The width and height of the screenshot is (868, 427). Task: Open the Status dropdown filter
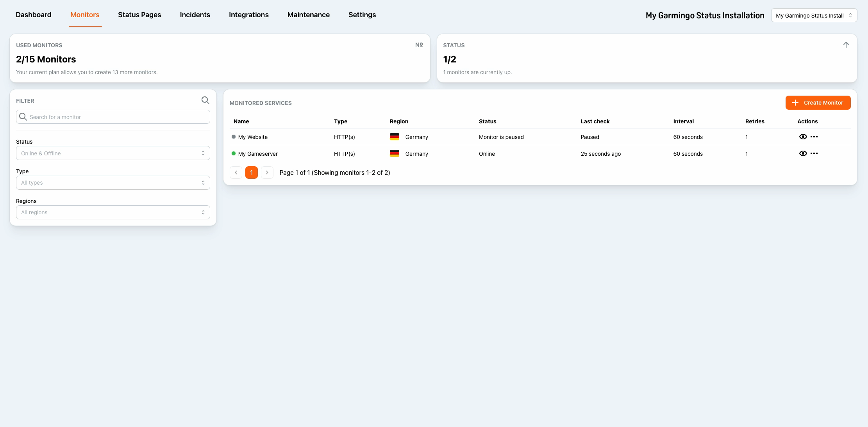[113, 153]
